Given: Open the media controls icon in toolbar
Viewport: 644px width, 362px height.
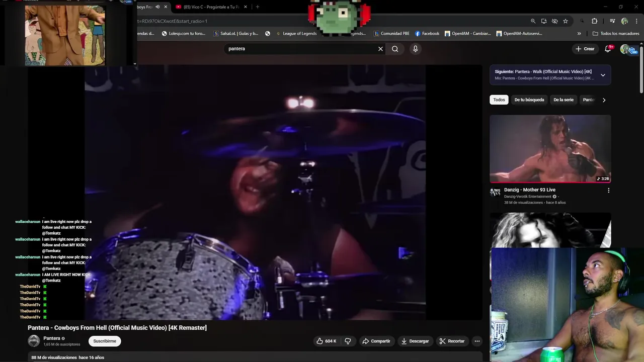Looking at the screenshot, I should tap(612, 21).
